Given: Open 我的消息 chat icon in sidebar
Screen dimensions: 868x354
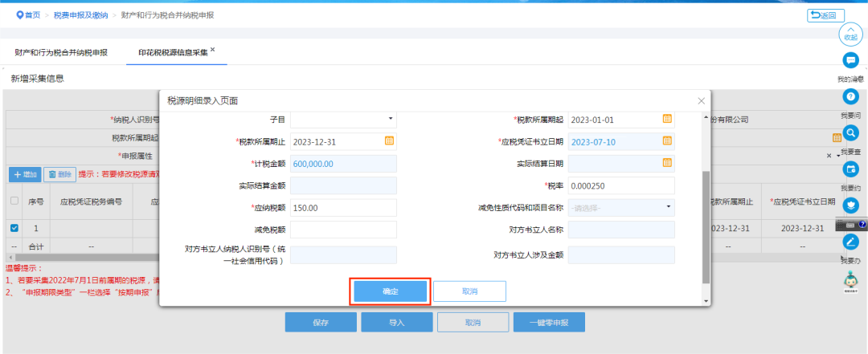Looking at the screenshot, I should (850, 60).
